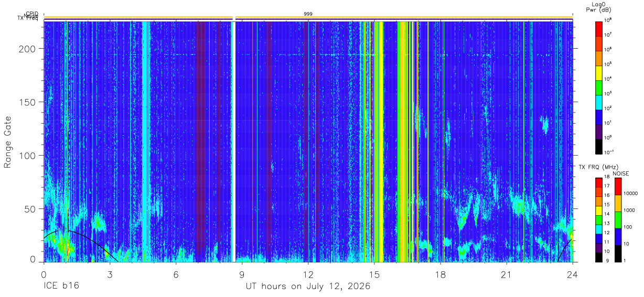This screenshot has height=297, width=644.
Task: Select the 'ICE b16' label
Action: (61, 287)
